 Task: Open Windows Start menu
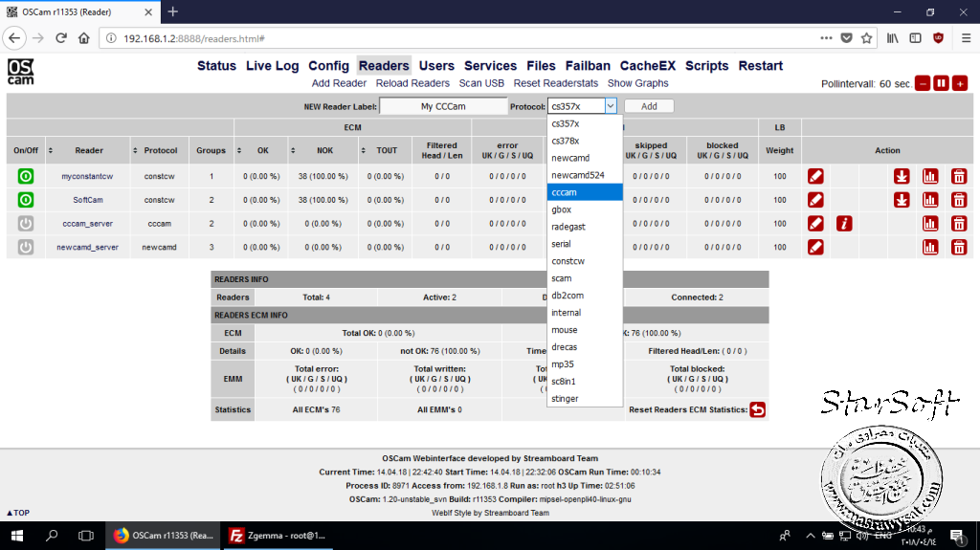pyautogui.click(x=17, y=536)
